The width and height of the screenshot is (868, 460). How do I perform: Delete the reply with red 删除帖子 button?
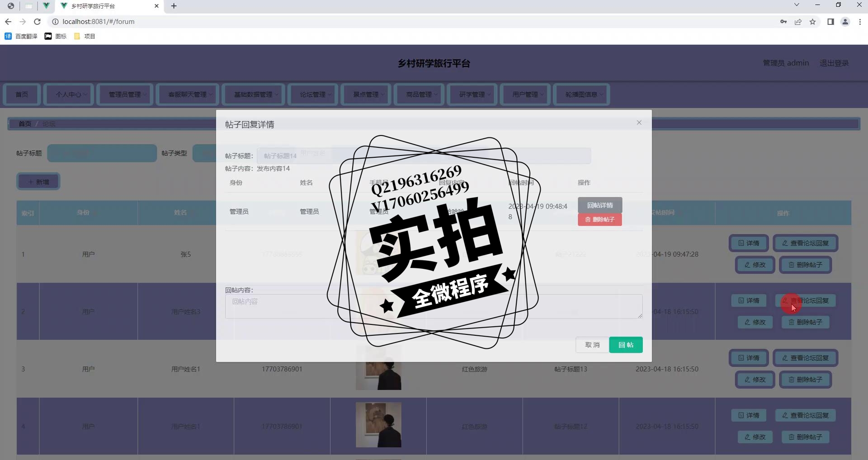[600, 220]
